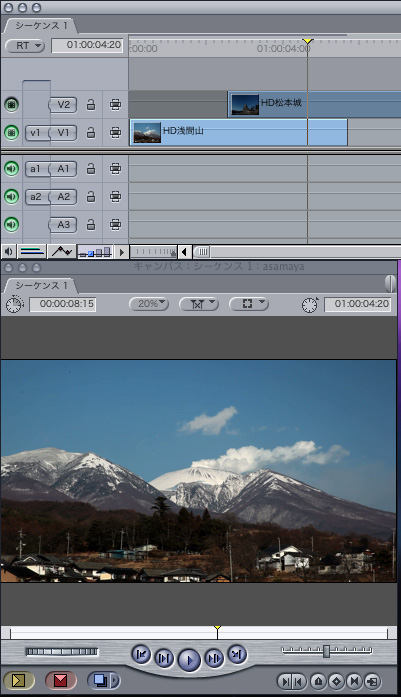The image size is (401, 697).
Task: Mute the A2 audio track
Action: click(x=11, y=196)
